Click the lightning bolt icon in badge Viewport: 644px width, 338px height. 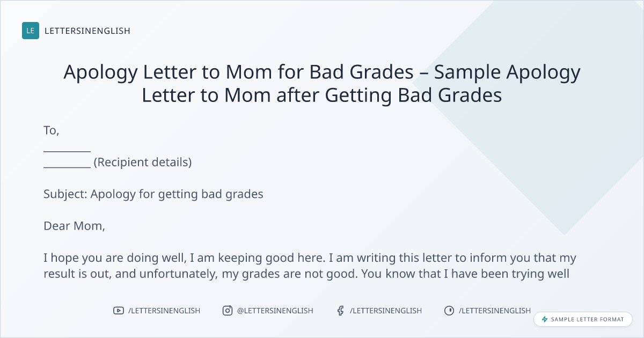coord(545,319)
